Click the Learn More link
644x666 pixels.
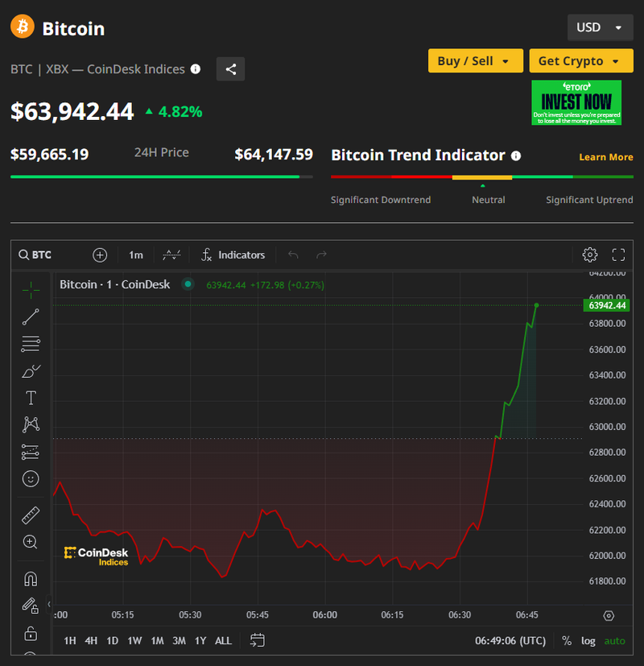point(605,157)
